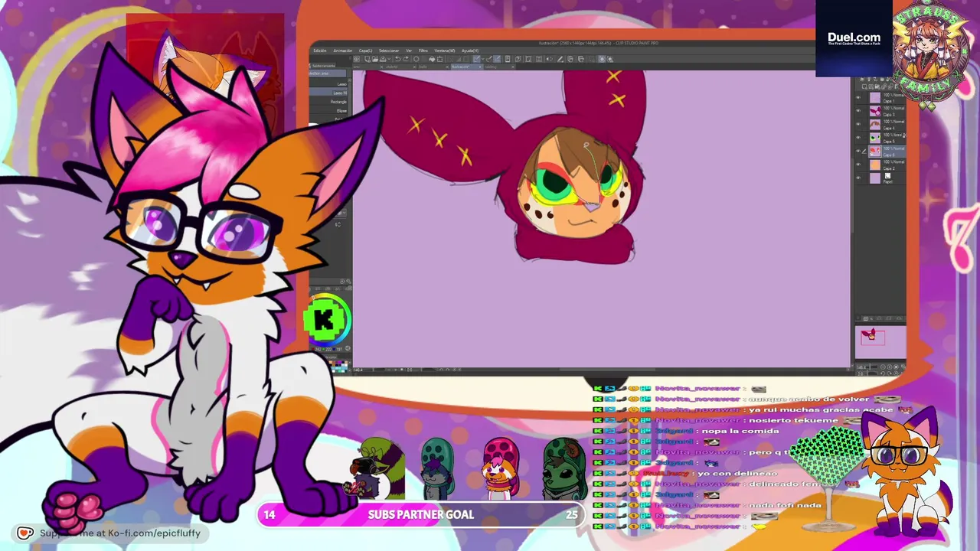
Task: Undo the last action via toolbar
Action: (397, 59)
